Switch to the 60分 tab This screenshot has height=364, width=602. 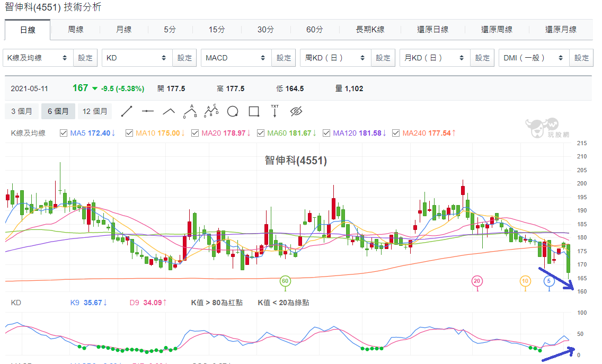point(314,30)
